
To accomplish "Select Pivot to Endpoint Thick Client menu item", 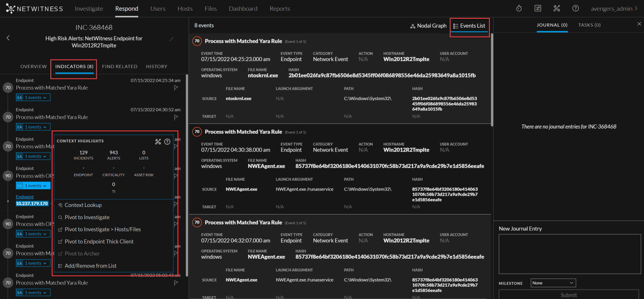I will pos(99,242).
